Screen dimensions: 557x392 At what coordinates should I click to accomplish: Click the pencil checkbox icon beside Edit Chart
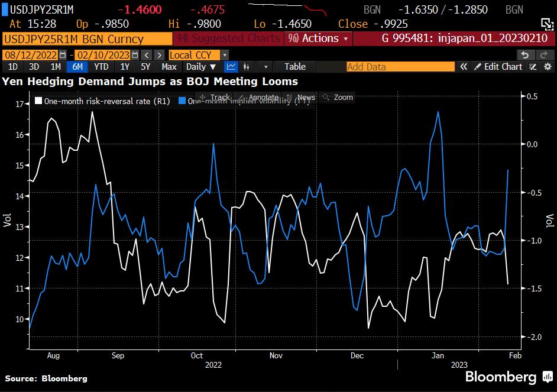click(533, 67)
